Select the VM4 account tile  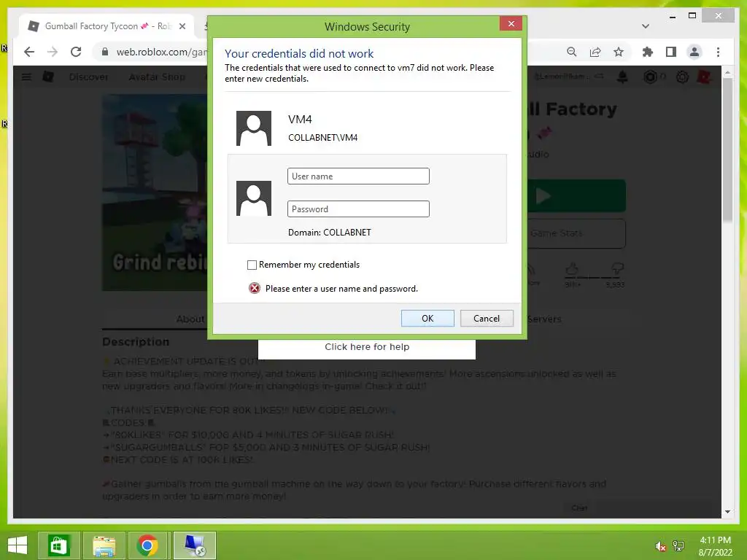[x=367, y=128]
